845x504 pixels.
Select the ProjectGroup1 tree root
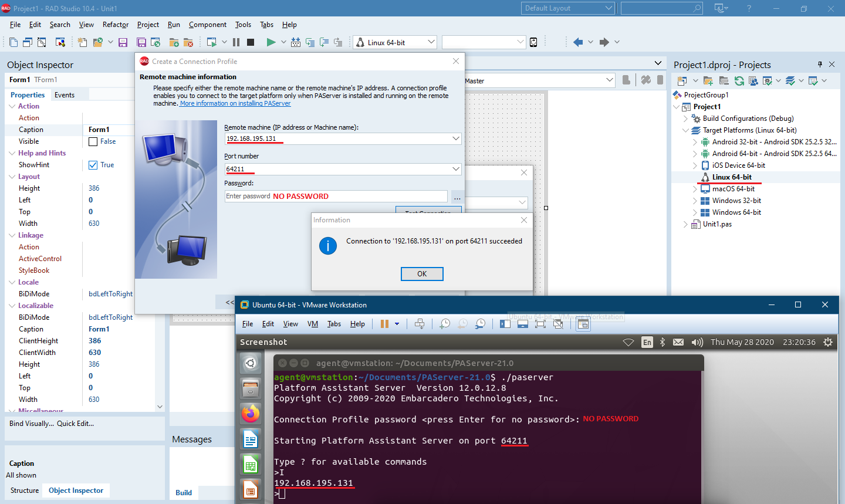coord(706,95)
